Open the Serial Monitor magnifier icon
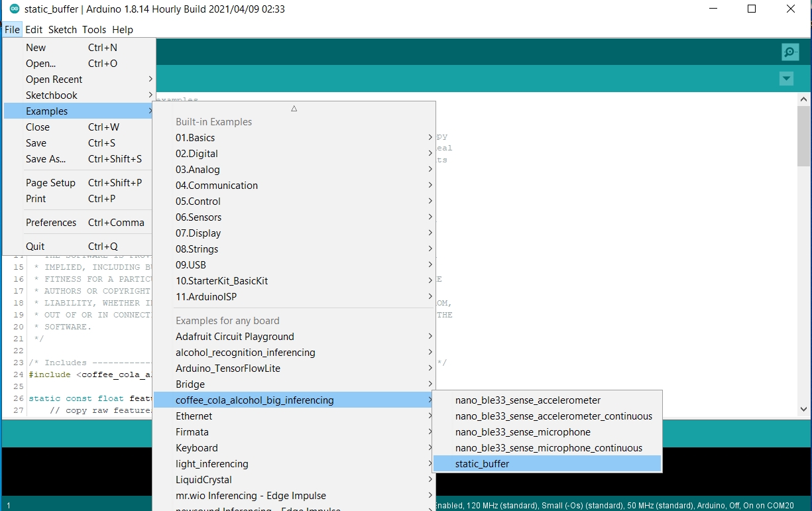812x511 pixels. click(789, 52)
